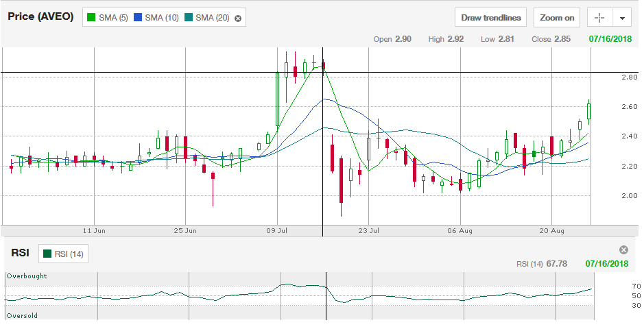Click the RSI (14) legend label
Viewport: 644px width, 329px height.
tap(69, 254)
